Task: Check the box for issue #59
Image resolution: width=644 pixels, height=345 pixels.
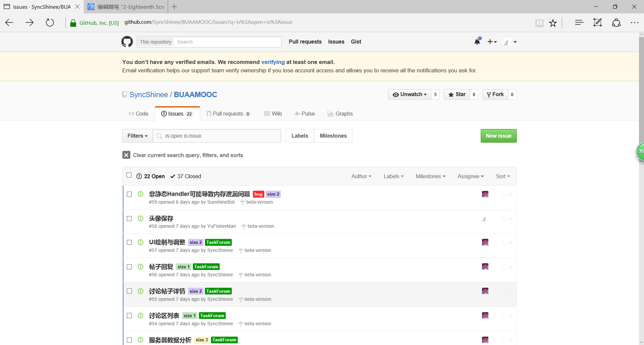Action: [x=129, y=194]
